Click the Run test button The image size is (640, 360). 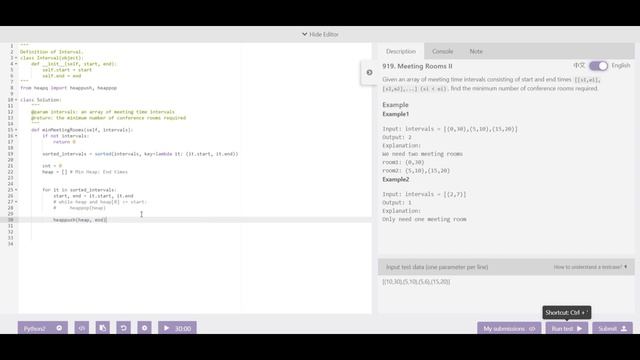pyautogui.click(x=567, y=328)
